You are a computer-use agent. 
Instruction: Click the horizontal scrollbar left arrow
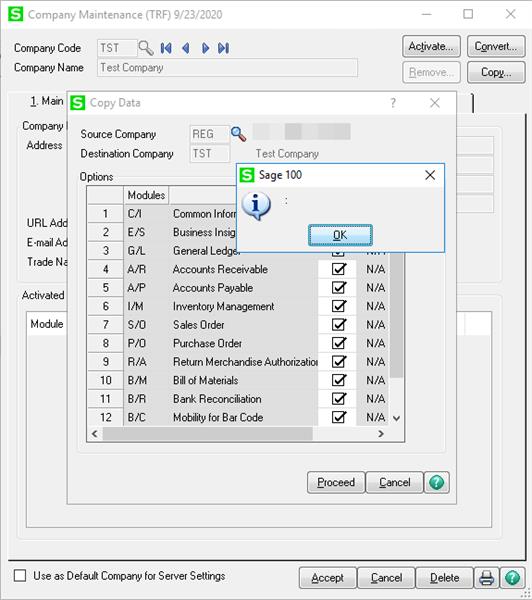tap(95, 434)
